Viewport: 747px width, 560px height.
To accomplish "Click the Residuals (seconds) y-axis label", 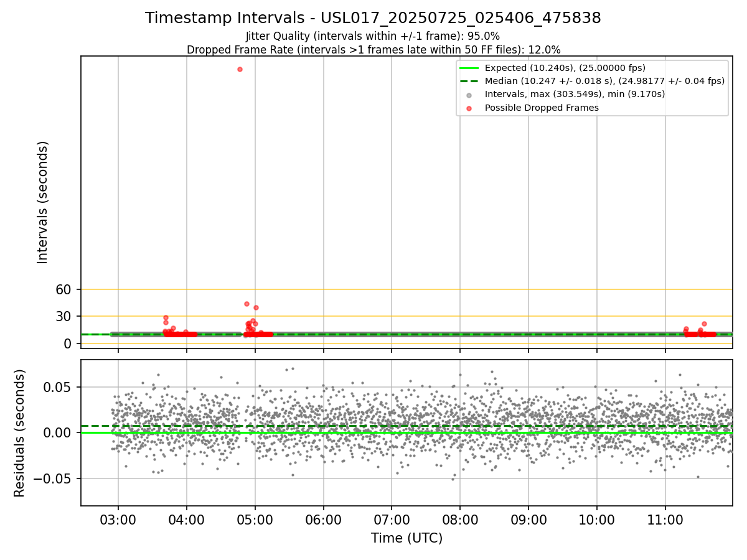I will click(20, 433).
